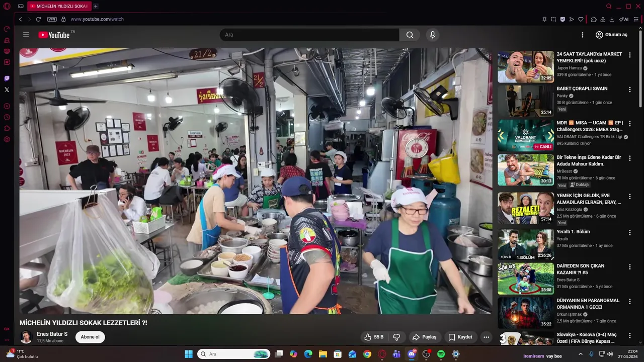Open downloads panel icon
Image resolution: width=644 pixels, height=362 pixels.
[x=612, y=19]
